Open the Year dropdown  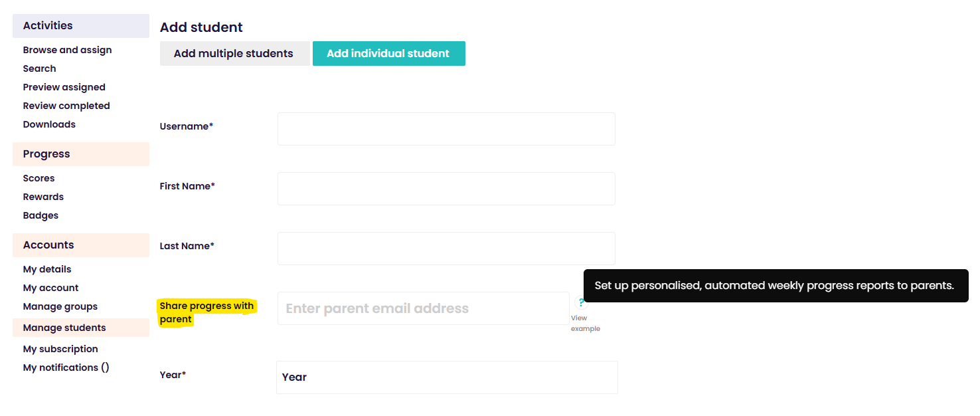click(446, 377)
